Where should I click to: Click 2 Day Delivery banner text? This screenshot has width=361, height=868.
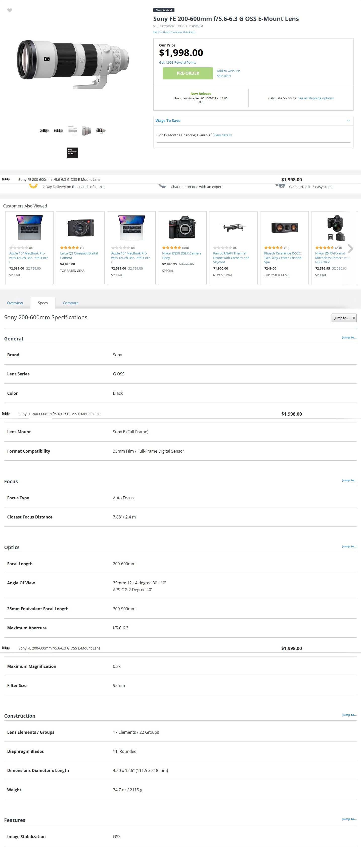73,187
